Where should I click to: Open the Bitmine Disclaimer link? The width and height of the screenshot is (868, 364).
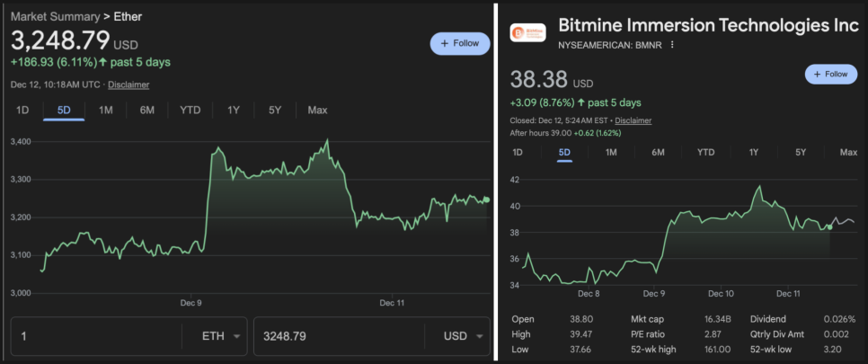point(633,120)
